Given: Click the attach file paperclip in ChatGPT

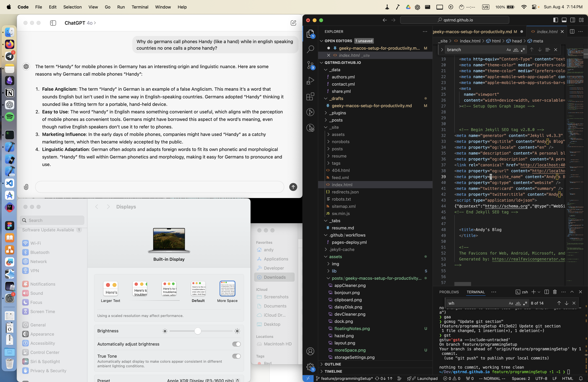Looking at the screenshot, I should click(x=26, y=187).
